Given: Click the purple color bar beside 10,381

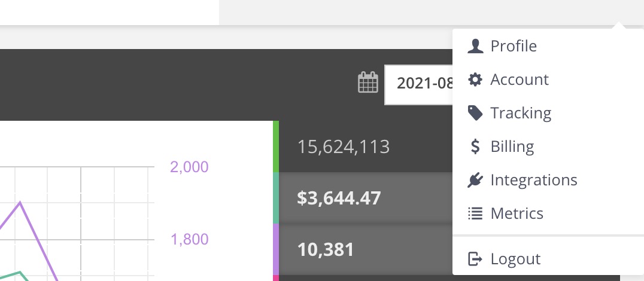Looking at the screenshot, I should (275, 249).
